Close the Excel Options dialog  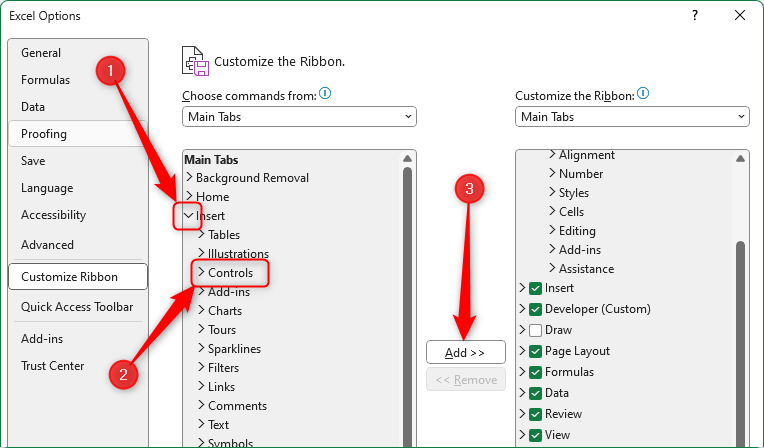pyautogui.click(x=740, y=16)
